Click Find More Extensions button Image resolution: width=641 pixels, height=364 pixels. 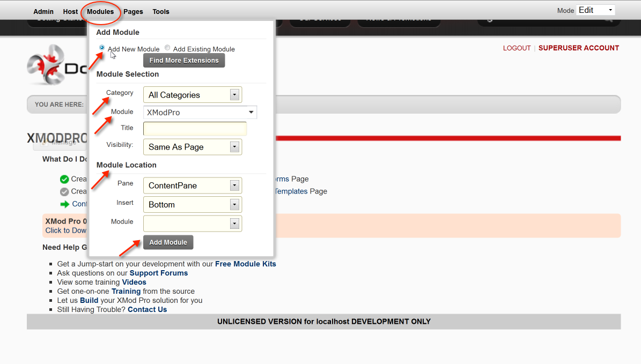coord(184,61)
